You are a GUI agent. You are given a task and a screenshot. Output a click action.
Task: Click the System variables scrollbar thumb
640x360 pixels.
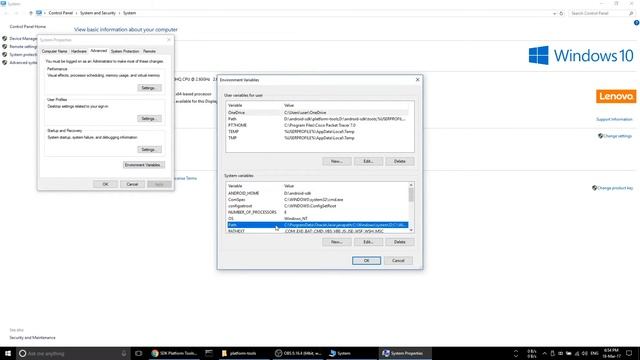point(411,195)
